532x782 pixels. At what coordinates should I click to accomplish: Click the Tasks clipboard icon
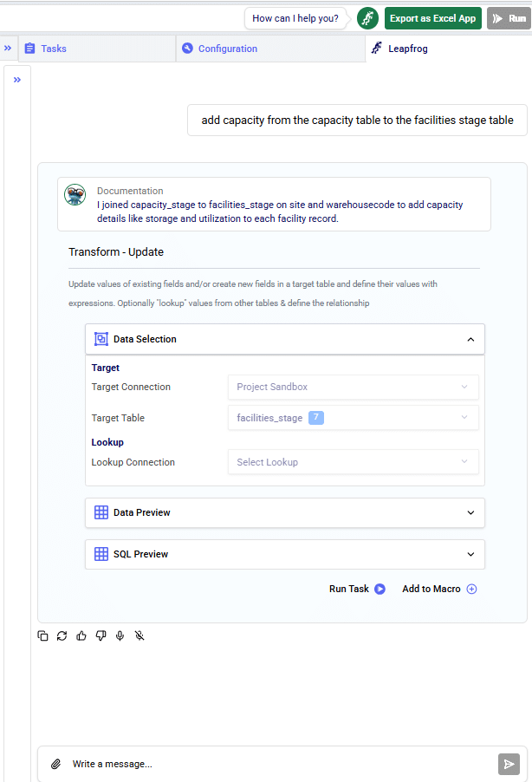30,49
